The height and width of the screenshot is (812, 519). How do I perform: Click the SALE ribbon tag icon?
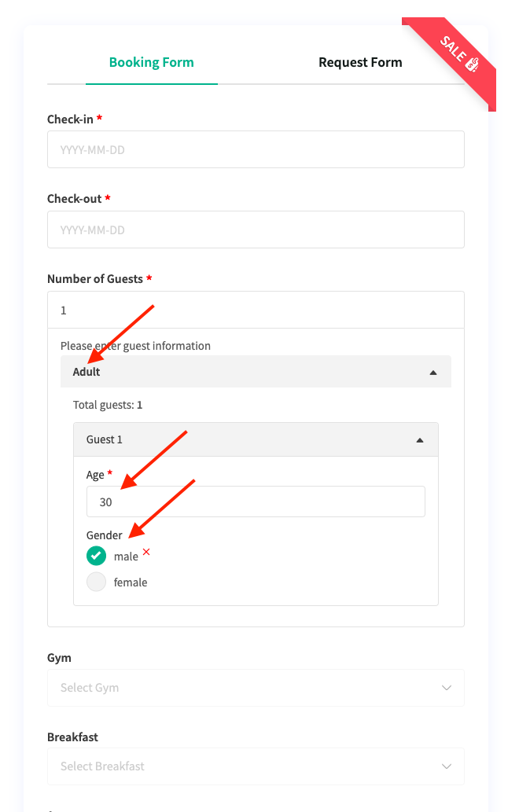473,64
